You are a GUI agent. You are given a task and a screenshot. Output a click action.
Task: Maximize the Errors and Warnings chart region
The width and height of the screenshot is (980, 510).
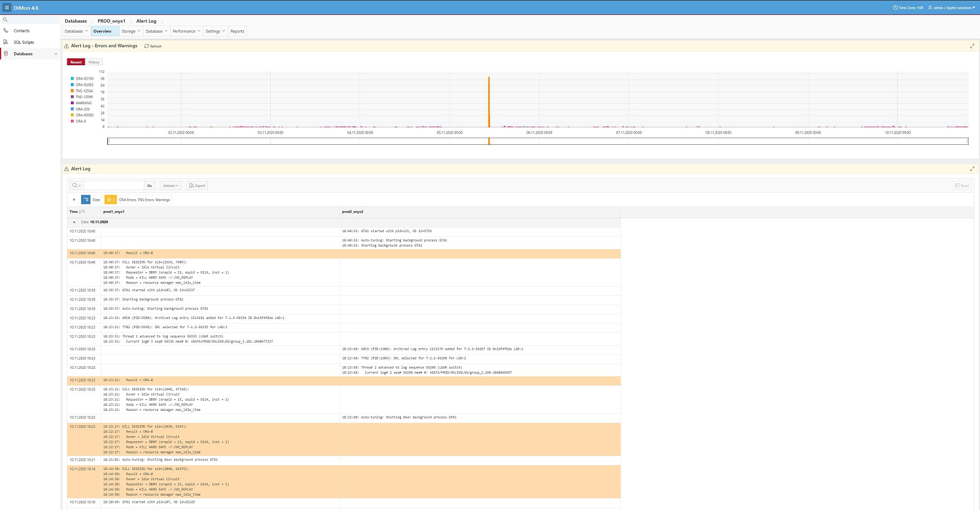point(972,46)
